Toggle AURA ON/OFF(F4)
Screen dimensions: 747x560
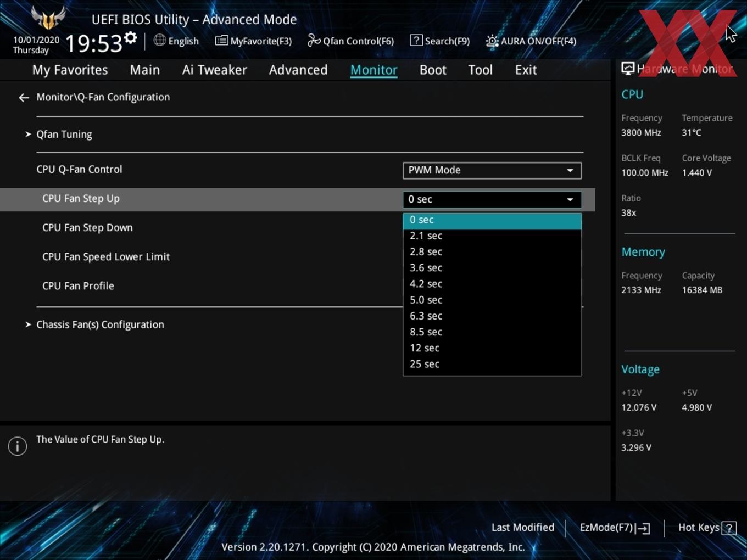(x=531, y=41)
